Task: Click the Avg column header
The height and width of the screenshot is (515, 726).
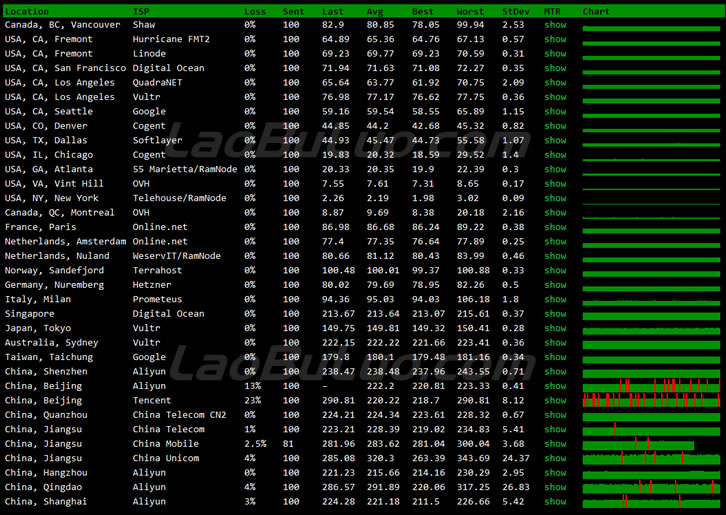Action: click(x=375, y=12)
